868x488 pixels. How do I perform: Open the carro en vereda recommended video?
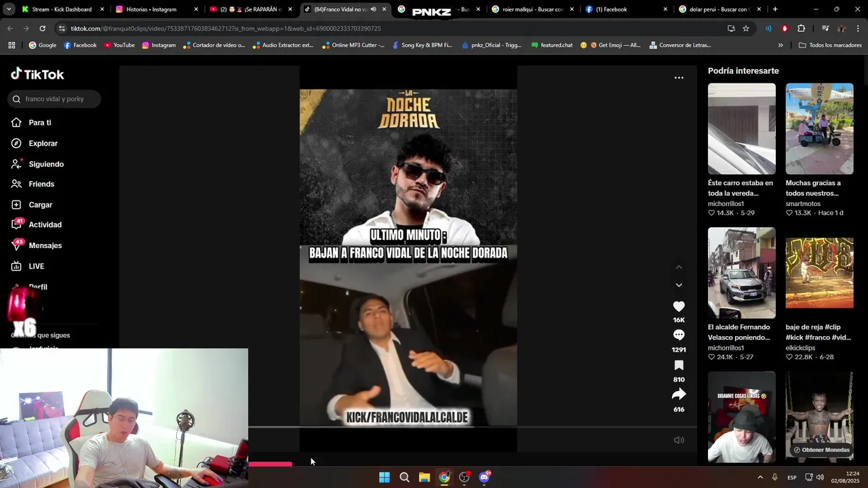click(742, 129)
